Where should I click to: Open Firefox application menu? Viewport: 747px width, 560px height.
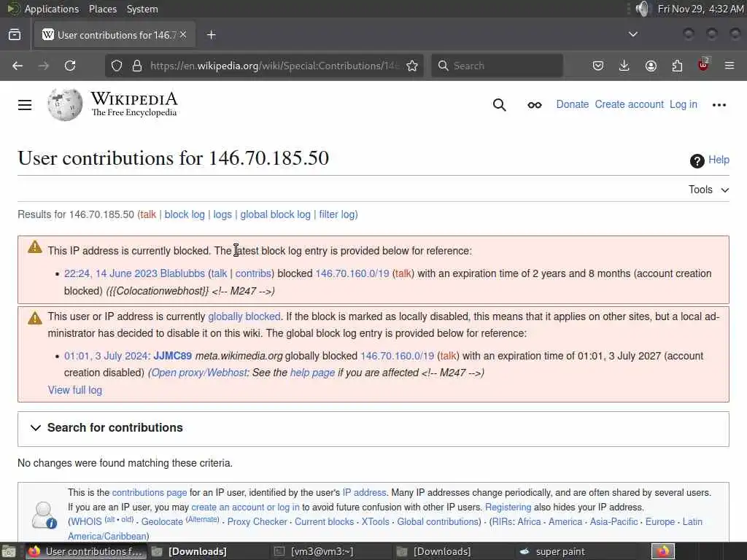click(x=729, y=66)
